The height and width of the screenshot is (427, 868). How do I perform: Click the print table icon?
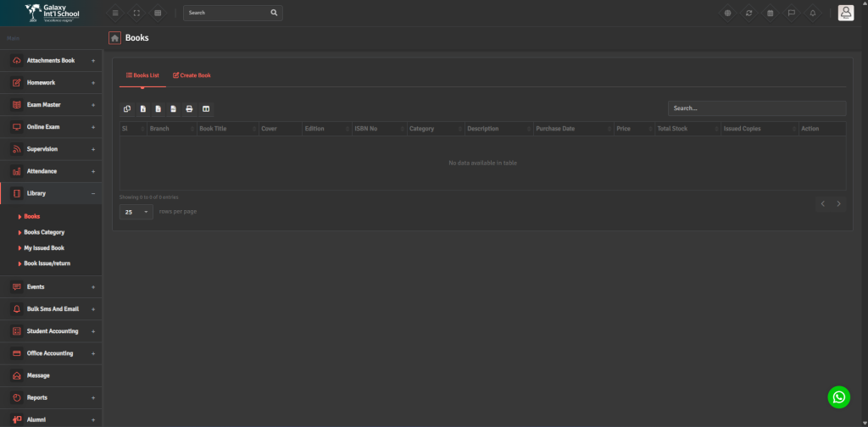coord(189,109)
